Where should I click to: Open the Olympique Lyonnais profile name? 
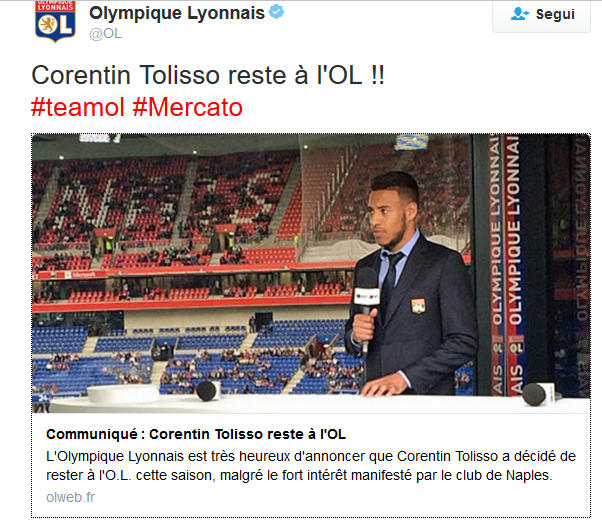coord(177,13)
